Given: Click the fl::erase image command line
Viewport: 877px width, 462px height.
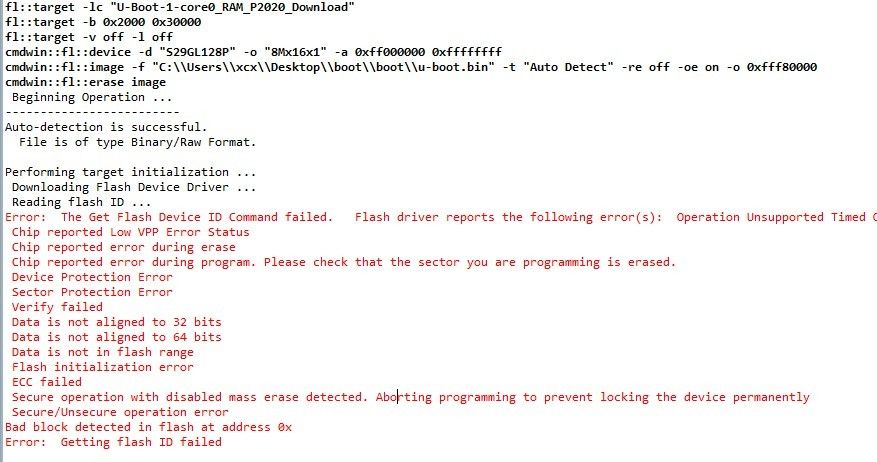Looking at the screenshot, I should pyautogui.click(x=85, y=82).
